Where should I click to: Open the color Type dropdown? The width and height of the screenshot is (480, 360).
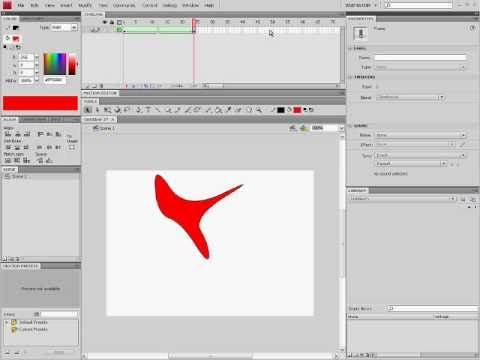tap(65, 27)
